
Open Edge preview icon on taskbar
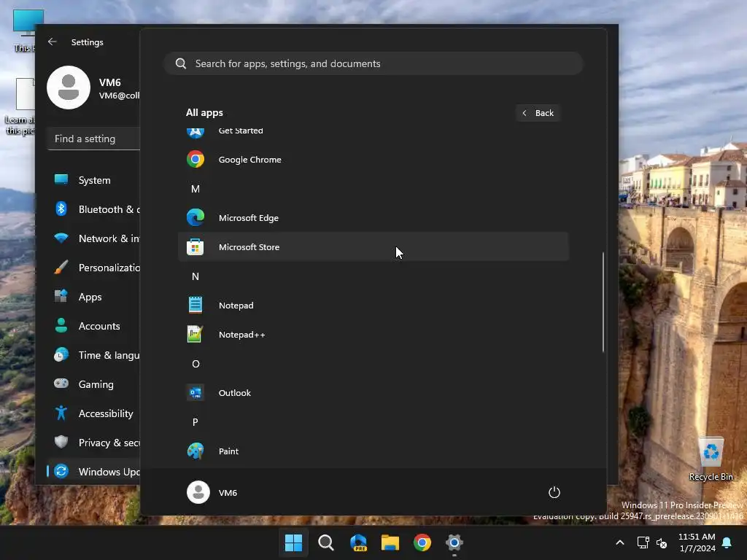pyautogui.click(x=358, y=542)
